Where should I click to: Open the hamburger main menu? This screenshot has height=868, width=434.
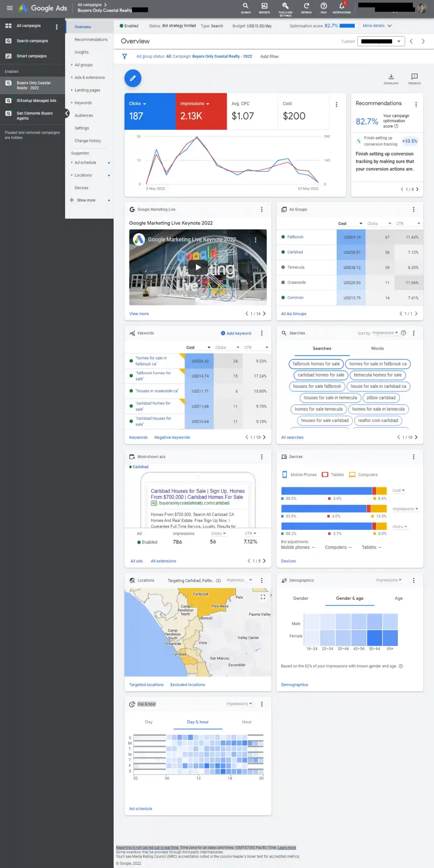coord(10,8)
